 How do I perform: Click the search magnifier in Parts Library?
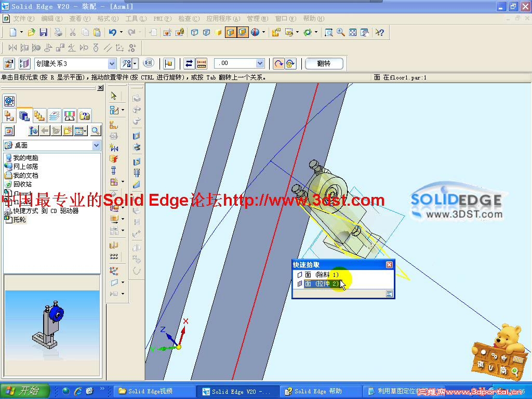96,130
